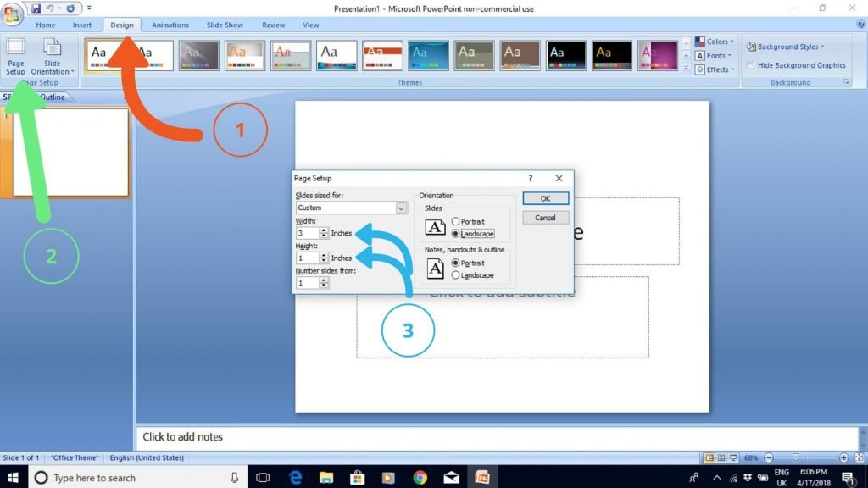Click the Width input field
Viewport: 868px width, 488px height.
(307, 234)
